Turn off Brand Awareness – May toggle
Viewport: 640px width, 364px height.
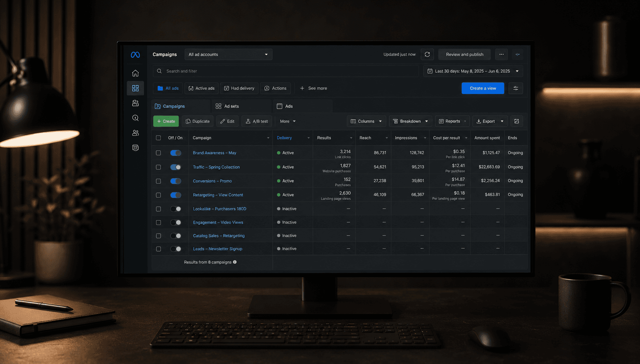pyautogui.click(x=176, y=153)
